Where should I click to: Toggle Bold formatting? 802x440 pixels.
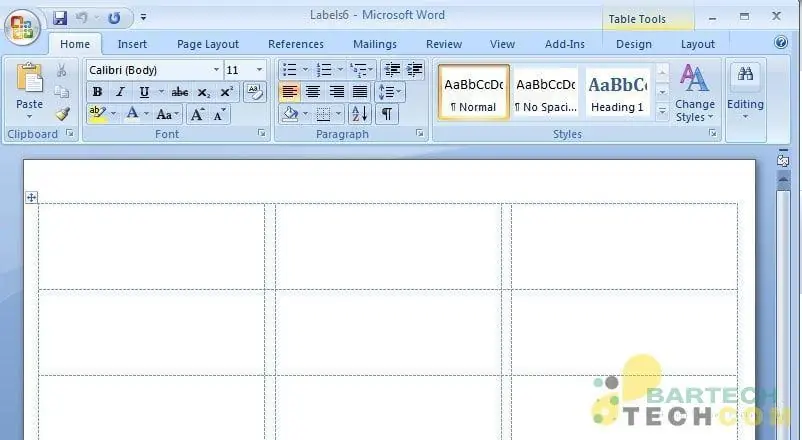(x=97, y=92)
